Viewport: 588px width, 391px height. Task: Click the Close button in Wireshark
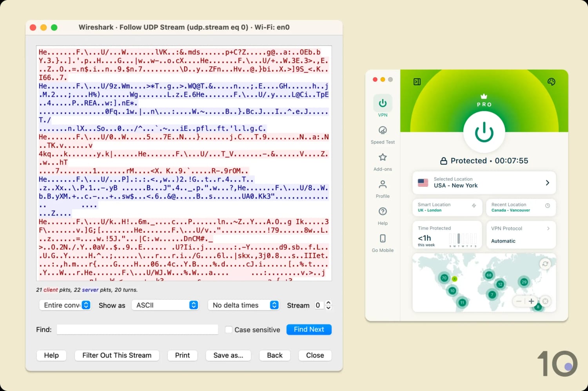point(315,355)
